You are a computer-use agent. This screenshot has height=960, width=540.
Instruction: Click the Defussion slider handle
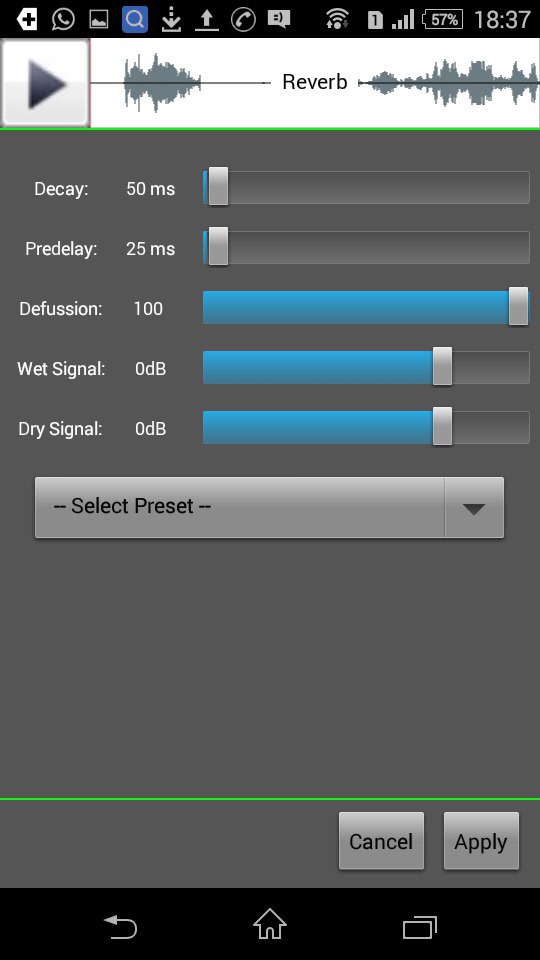tap(519, 306)
